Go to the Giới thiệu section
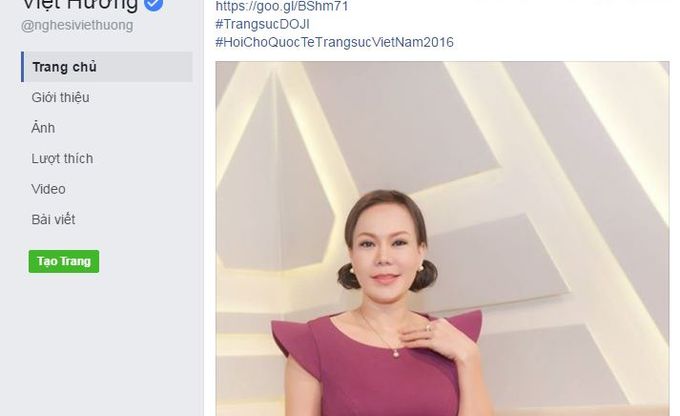Image resolution: width=680 pixels, height=416 pixels. (x=60, y=98)
